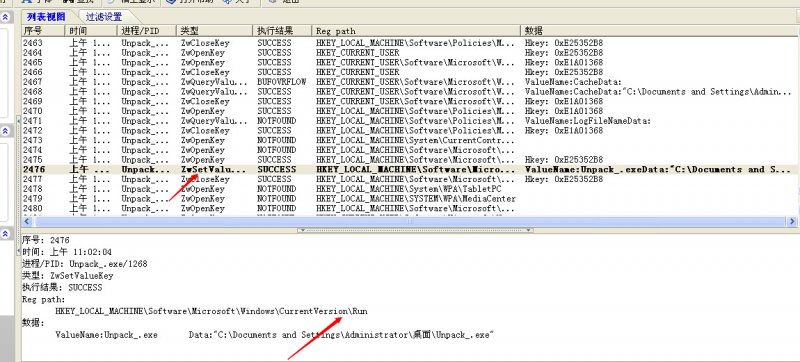Click 时间: 上午 11:02:04 in details pane
This screenshot has height=362, width=800.
coord(67,252)
